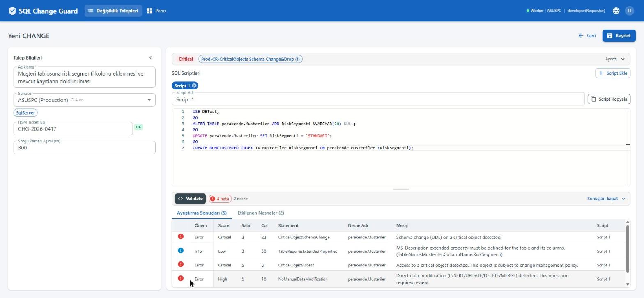
Task: Sort by Col column header
Action: [264, 225]
